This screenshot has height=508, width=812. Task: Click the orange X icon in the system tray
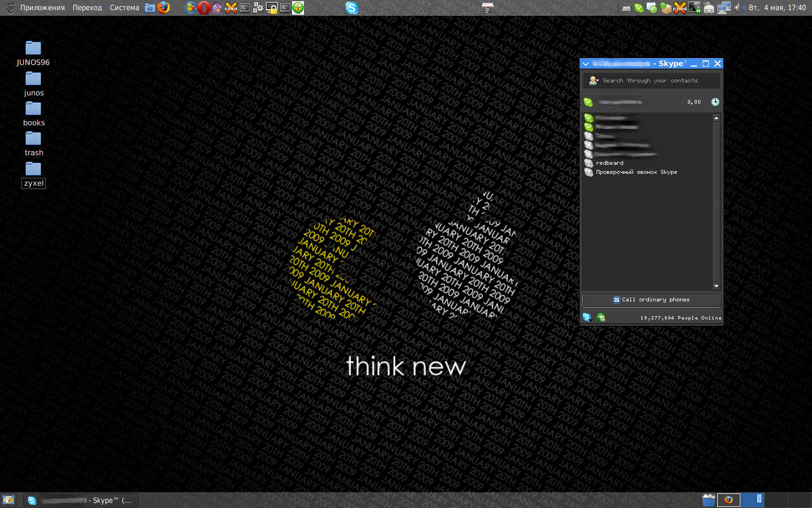pyautogui.click(x=680, y=8)
